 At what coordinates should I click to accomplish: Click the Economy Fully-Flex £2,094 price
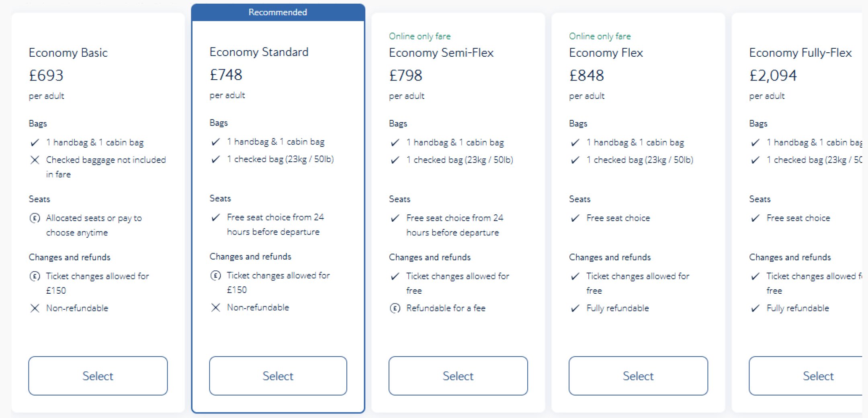coord(773,75)
